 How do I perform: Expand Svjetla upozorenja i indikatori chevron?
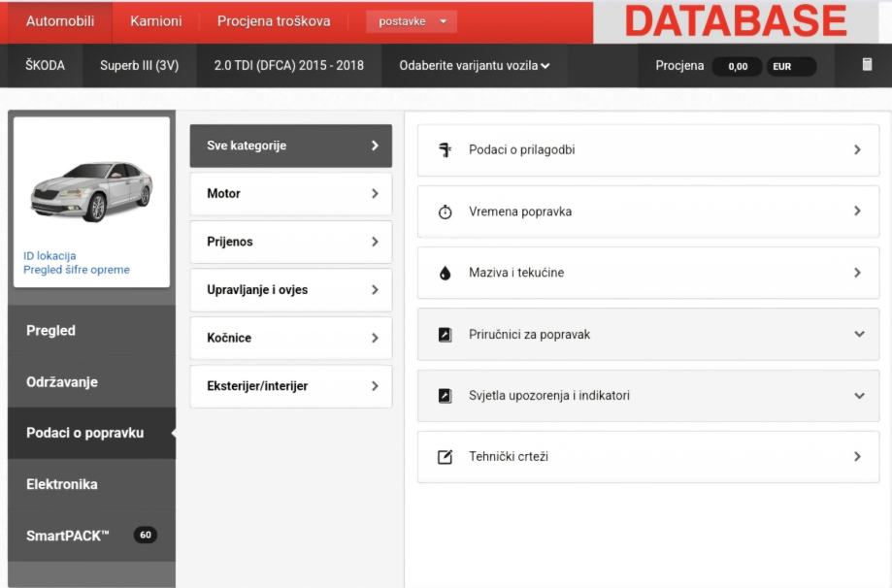858,396
